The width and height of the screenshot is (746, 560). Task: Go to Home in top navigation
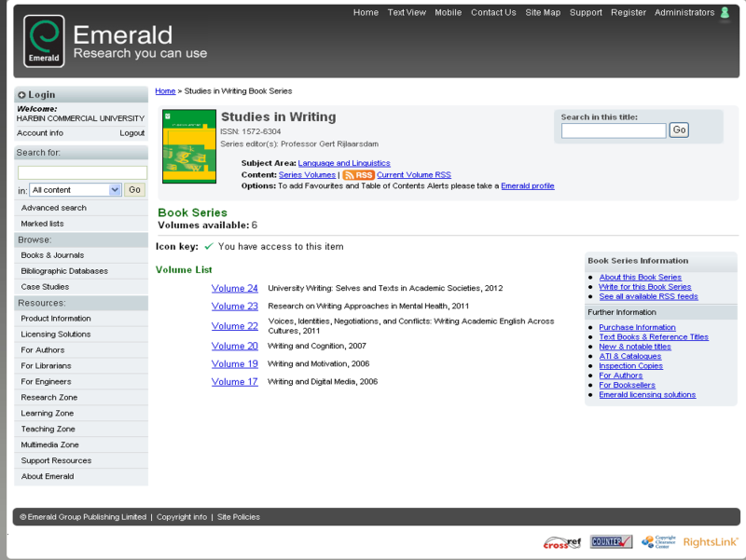[x=366, y=13]
